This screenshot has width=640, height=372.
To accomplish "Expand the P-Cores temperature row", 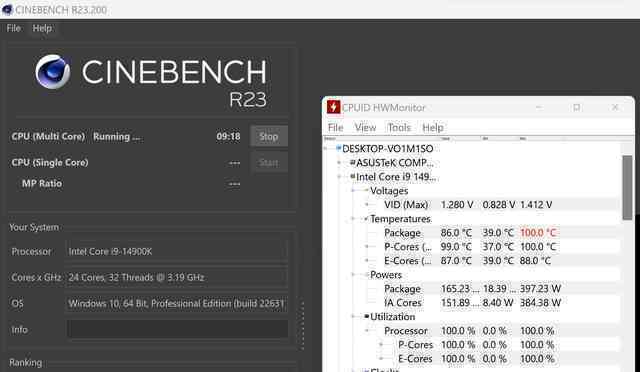I will click(x=367, y=247).
